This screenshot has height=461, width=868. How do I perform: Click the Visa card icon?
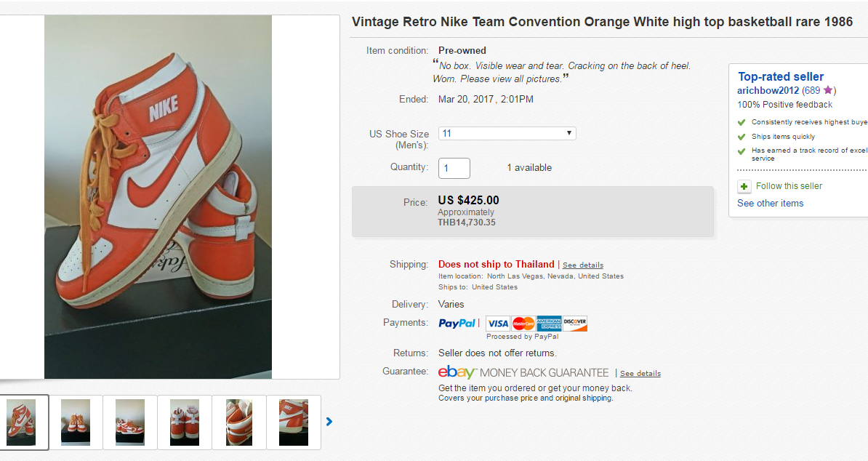(497, 324)
